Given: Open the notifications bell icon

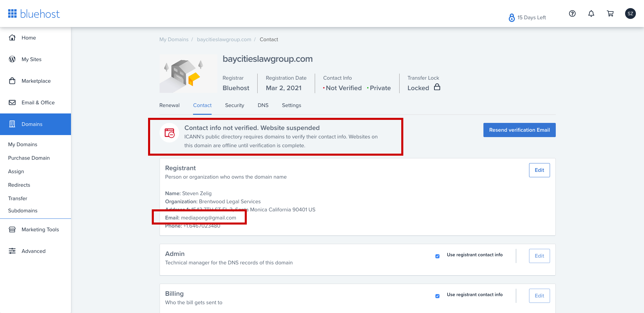Looking at the screenshot, I should (591, 14).
